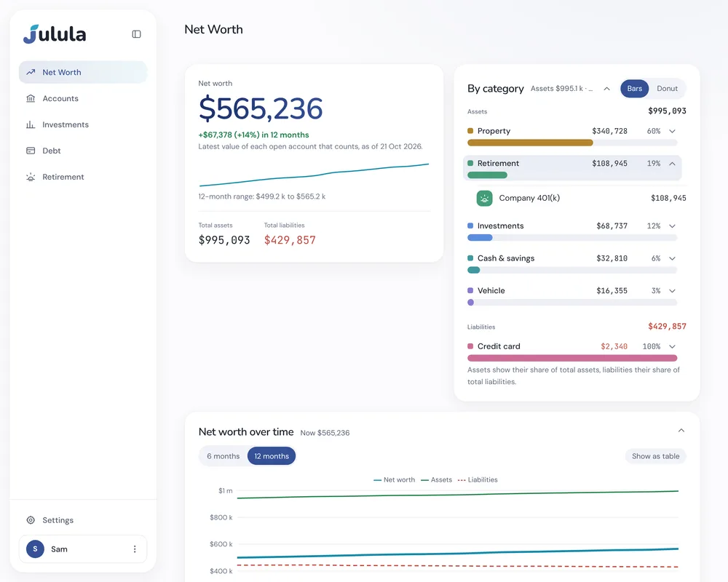Click the Debt card icon
728x582 pixels.
(31, 151)
